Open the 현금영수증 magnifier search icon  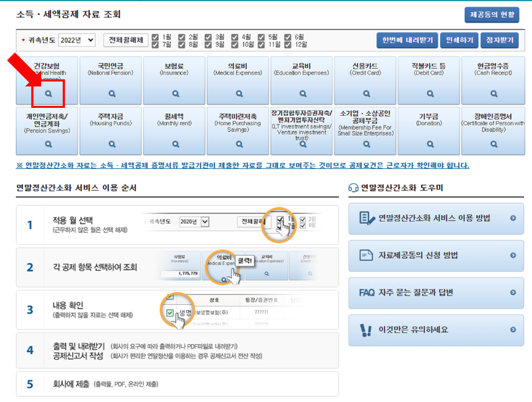point(494,94)
